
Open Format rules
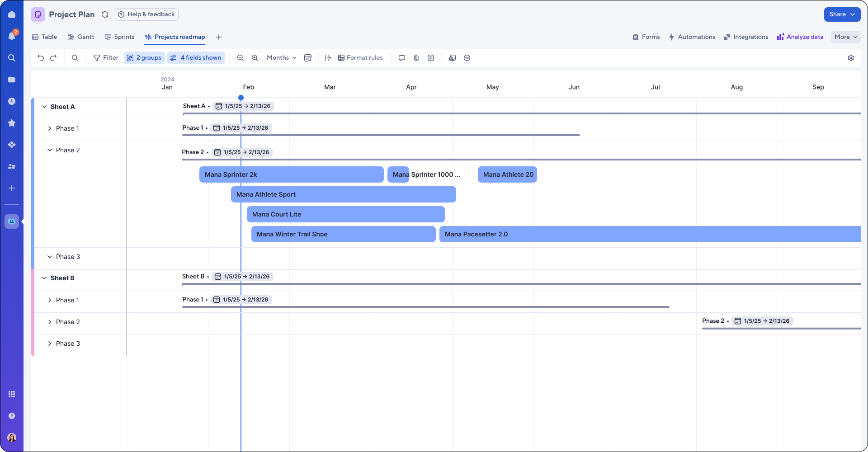(360, 58)
